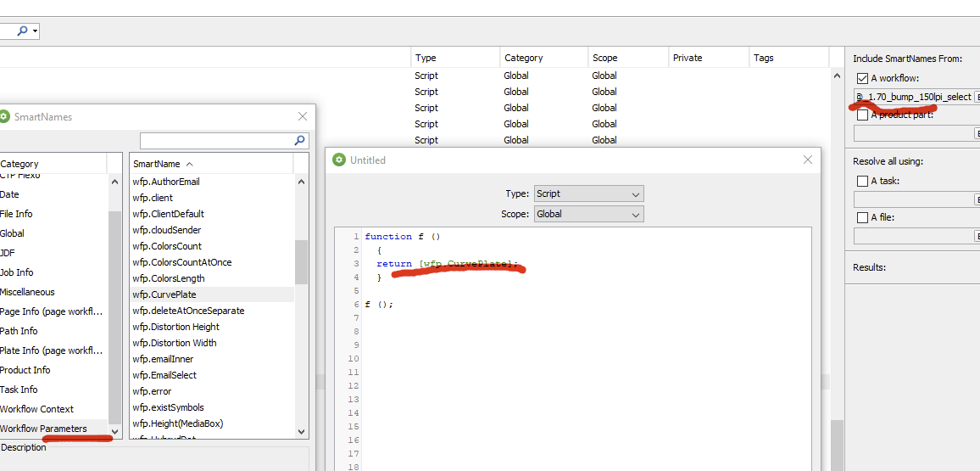This screenshot has height=471, width=980.
Task: Select the wfp.Distortion Height SmartName
Action: (x=212, y=327)
